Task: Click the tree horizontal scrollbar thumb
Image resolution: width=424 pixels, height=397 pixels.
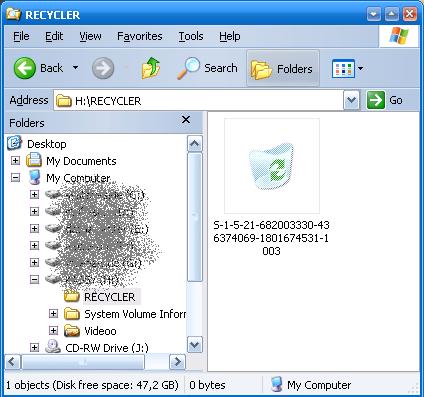Action: 83,362
